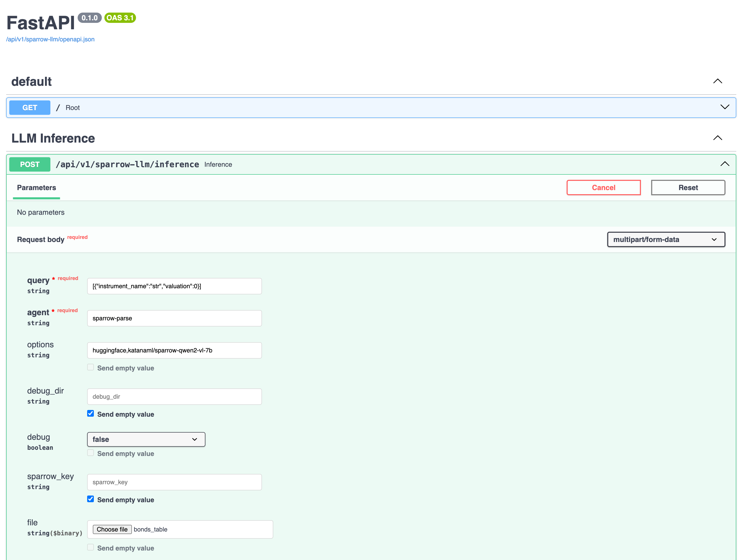Click the Request body label
The height and width of the screenshot is (560, 744).
click(41, 240)
